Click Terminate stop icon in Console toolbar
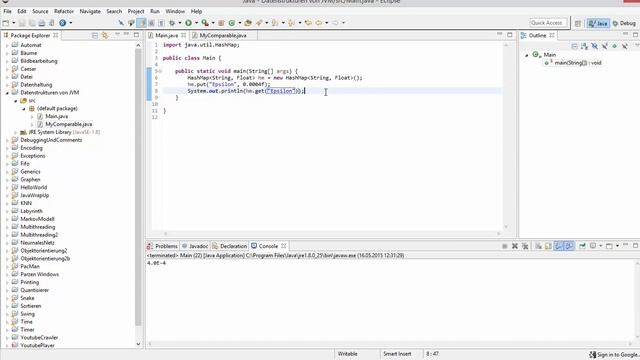This screenshot has width=640, height=360. (504, 246)
